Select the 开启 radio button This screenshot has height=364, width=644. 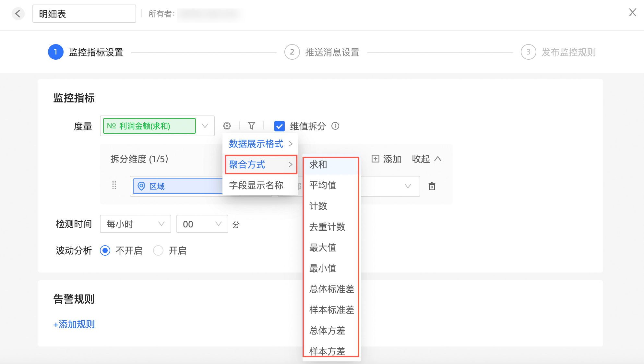point(158,250)
